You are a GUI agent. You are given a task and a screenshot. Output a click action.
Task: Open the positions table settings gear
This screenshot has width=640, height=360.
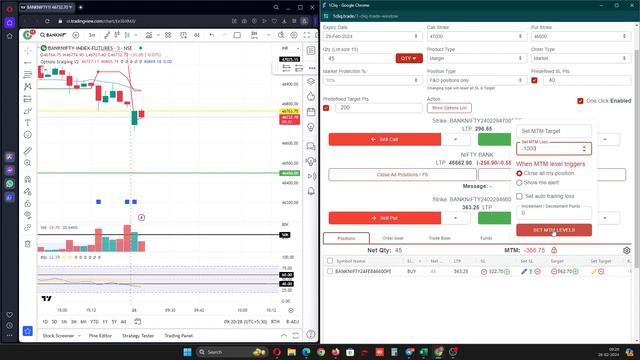coord(627,250)
